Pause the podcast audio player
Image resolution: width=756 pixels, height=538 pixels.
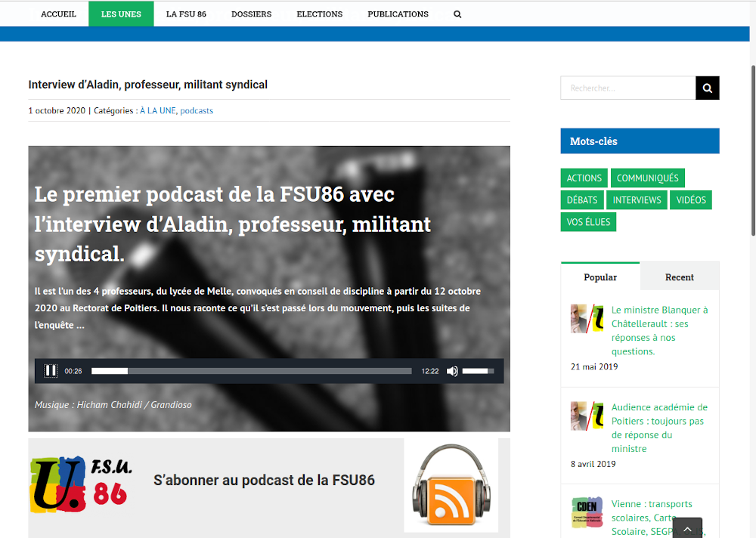(51, 371)
